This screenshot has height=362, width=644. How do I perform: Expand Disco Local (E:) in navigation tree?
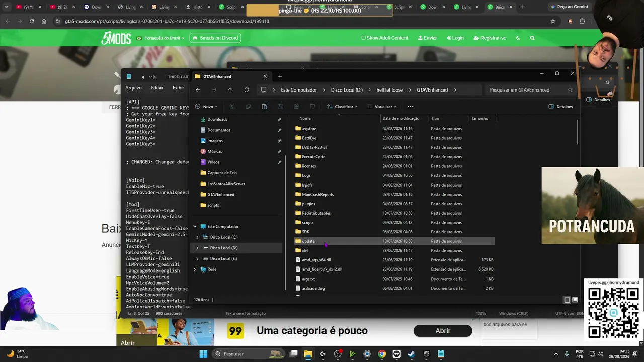197,258
